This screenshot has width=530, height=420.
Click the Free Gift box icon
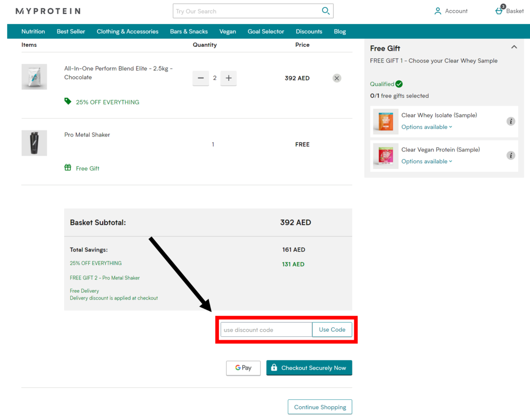click(68, 167)
